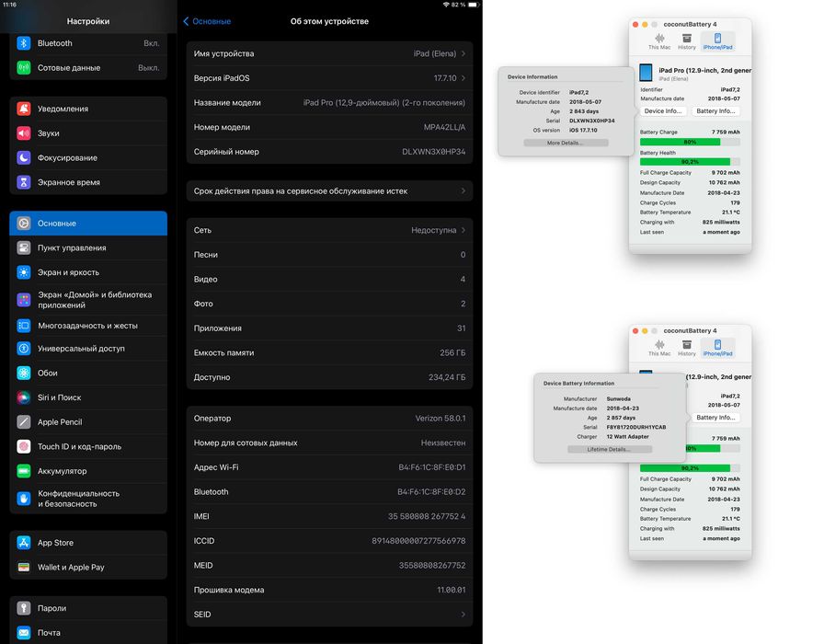This screenshot has height=644, width=824.
Task: Open Фокусирование focus settings
Action: [x=88, y=157]
